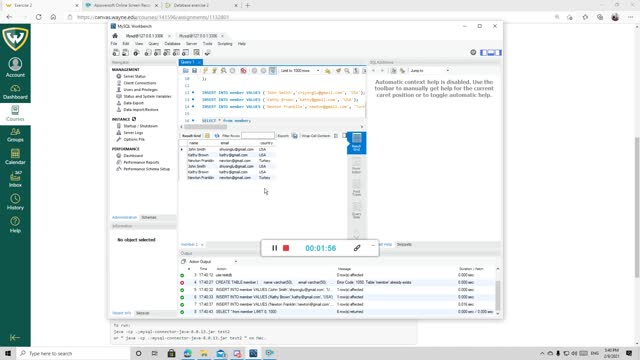Switch to Form Editor result view
Screen dimensions: 640x360
point(356,165)
